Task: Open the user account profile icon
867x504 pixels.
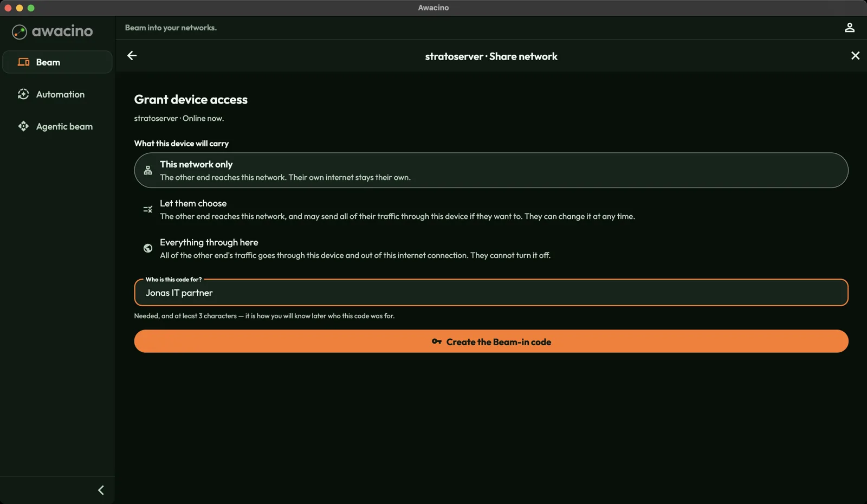Action: (x=850, y=28)
